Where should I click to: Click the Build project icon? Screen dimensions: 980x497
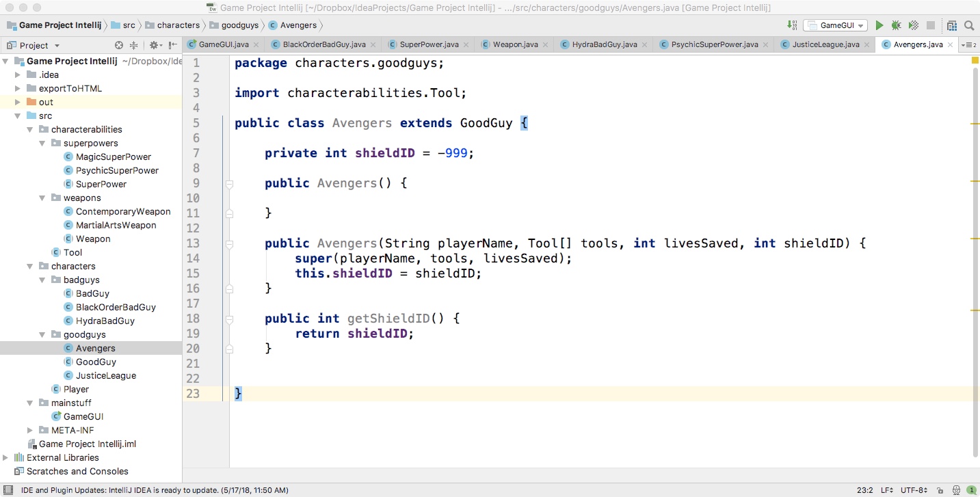pyautogui.click(x=792, y=25)
